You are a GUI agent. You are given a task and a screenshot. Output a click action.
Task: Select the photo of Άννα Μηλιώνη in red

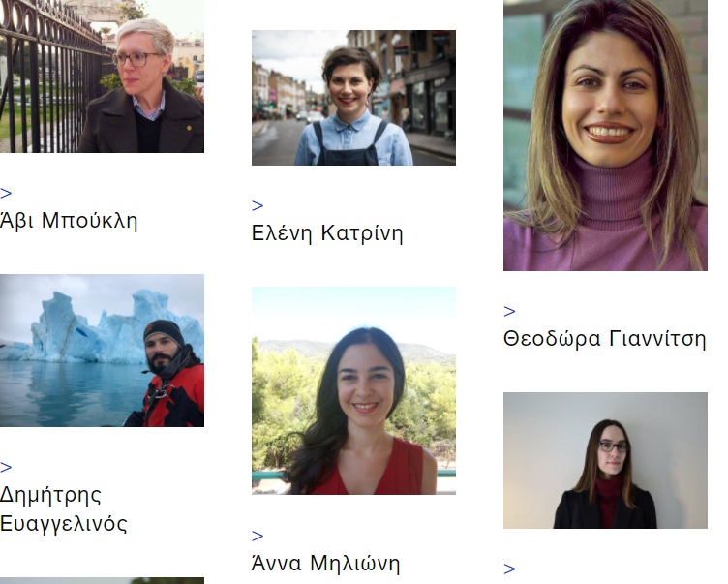coord(353,390)
